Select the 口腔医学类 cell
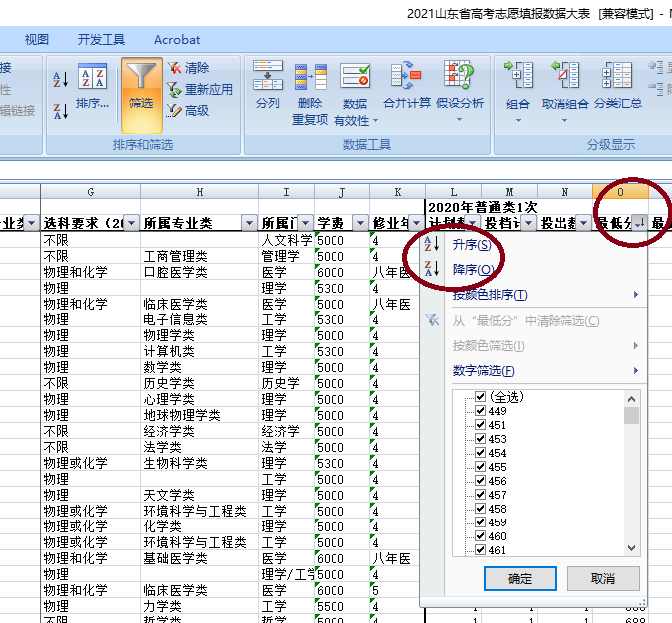 coord(200,272)
